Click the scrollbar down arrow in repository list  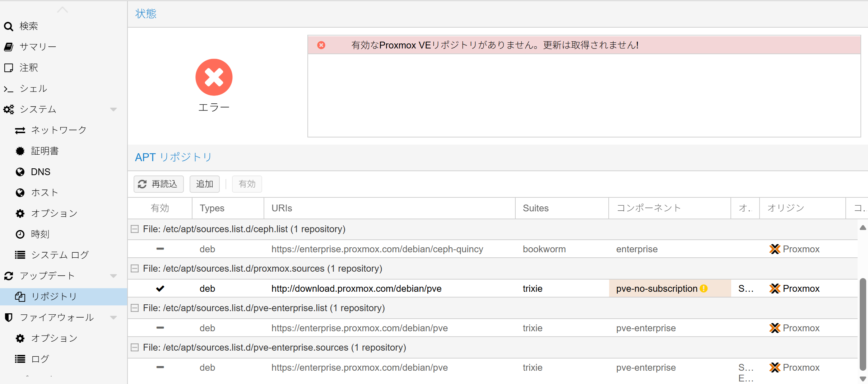coord(863,379)
